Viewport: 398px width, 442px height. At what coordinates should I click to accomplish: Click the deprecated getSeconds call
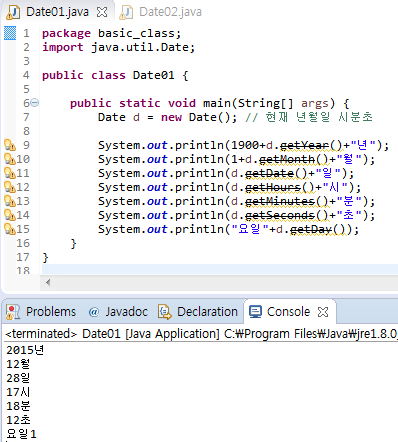[280, 215]
